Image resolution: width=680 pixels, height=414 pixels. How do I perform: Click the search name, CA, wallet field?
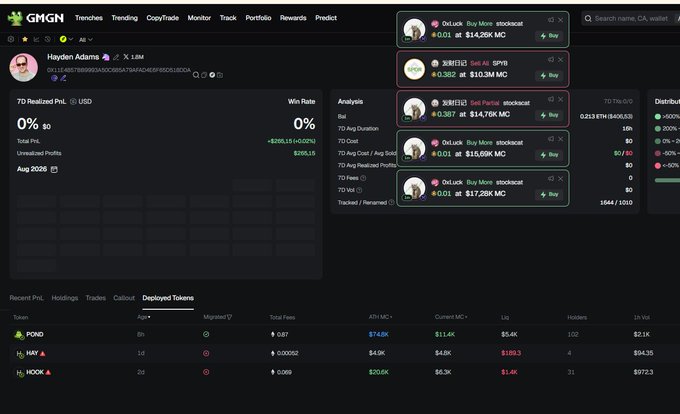(x=631, y=18)
